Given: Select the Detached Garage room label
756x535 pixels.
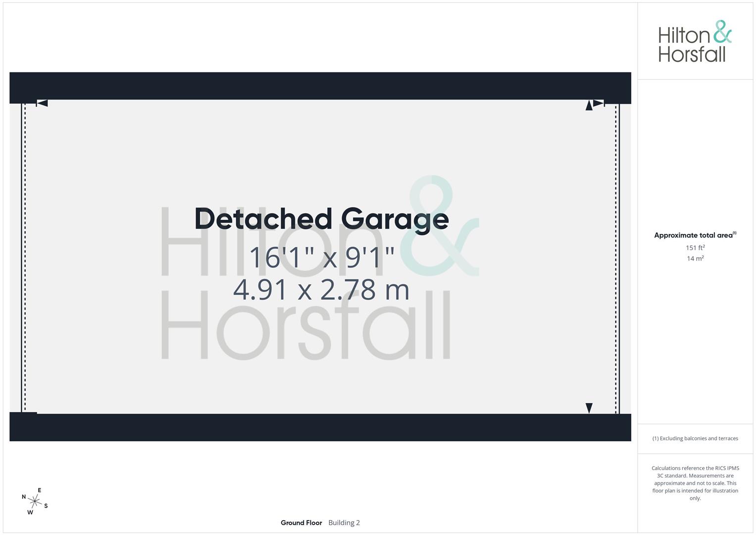Looking at the screenshot, I should (321, 219).
